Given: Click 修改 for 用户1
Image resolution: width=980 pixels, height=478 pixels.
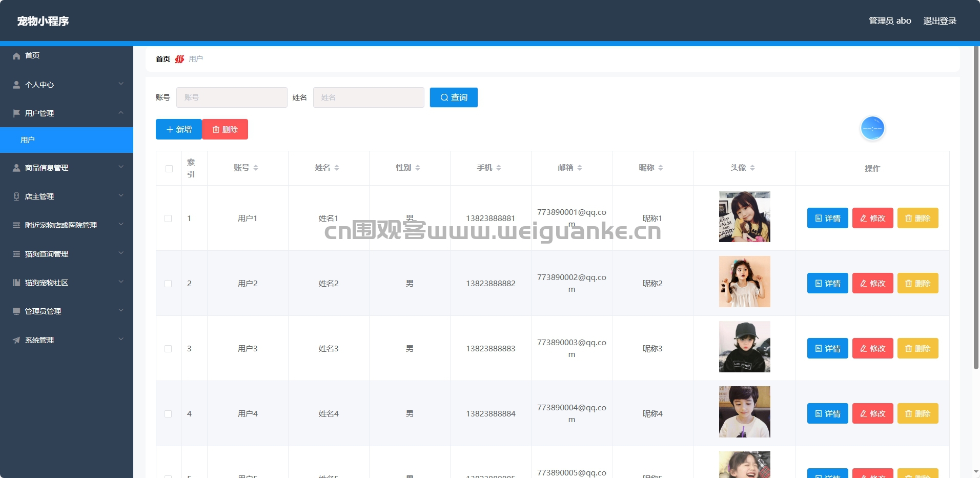Looking at the screenshot, I should point(872,218).
